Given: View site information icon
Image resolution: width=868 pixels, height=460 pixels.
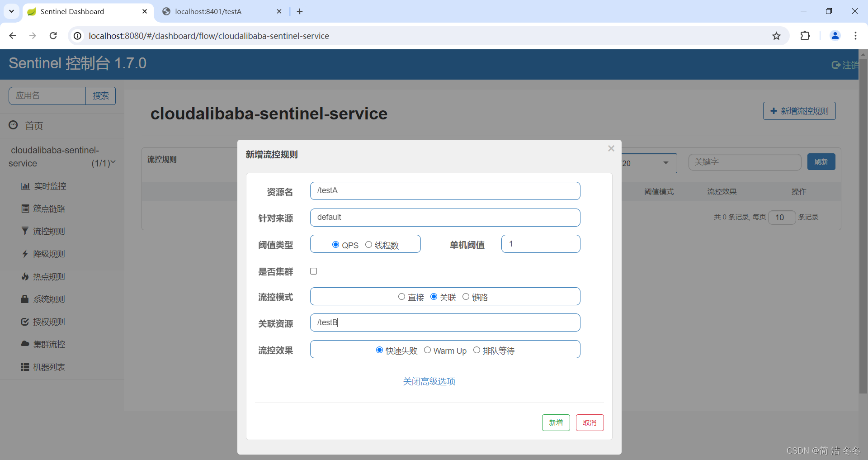Looking at the screenshot, I should (78, 36).
